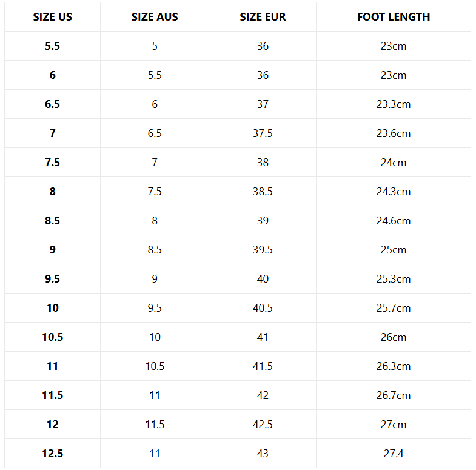Select the EUR size 43 cell

coord(263,454)
